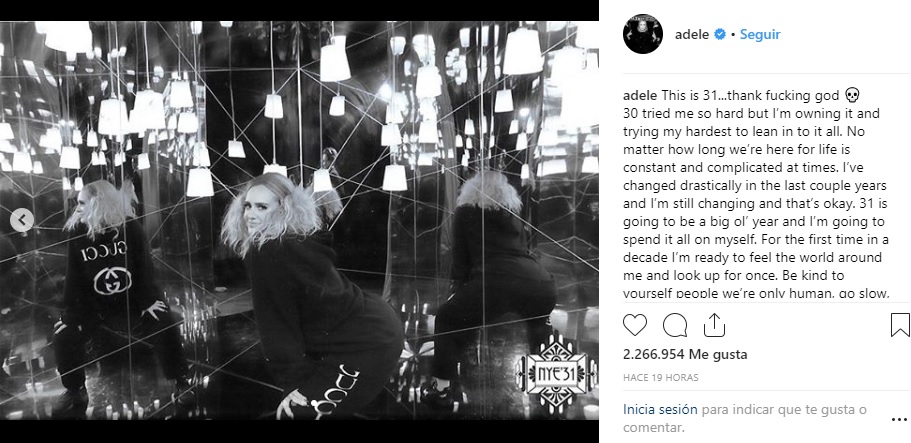This screenshot has height=443, width=911.
Task: Like the post with the heart icon
Action: point(634,325)
